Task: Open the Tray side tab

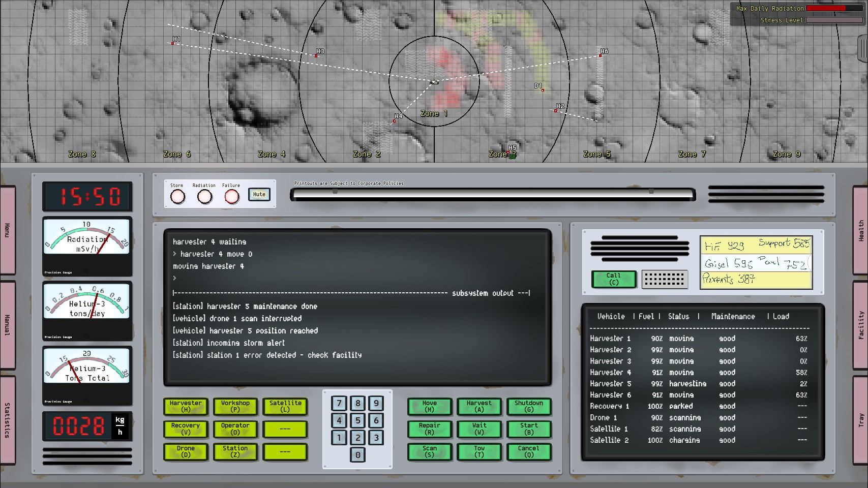Action: pyautogui.click(x=860, y=420)
